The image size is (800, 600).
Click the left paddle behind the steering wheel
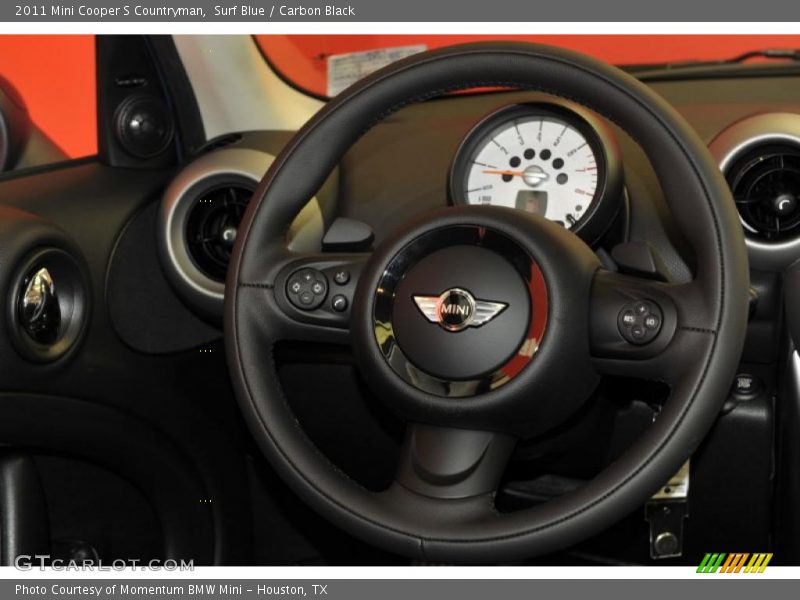(347, 236)
